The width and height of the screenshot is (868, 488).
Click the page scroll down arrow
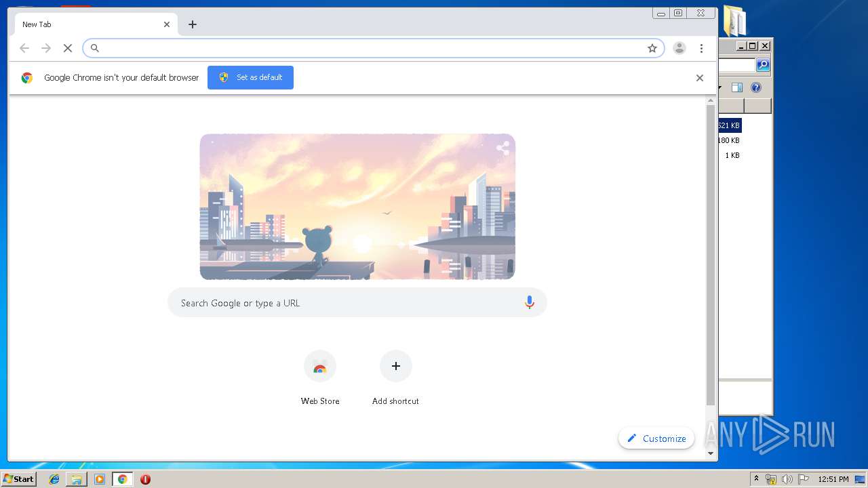[711, 453]
